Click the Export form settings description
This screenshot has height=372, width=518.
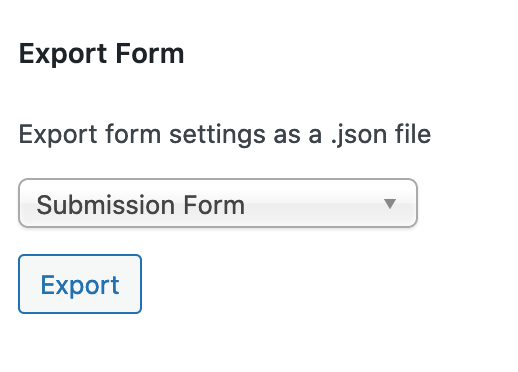click(x=225, y=135)
